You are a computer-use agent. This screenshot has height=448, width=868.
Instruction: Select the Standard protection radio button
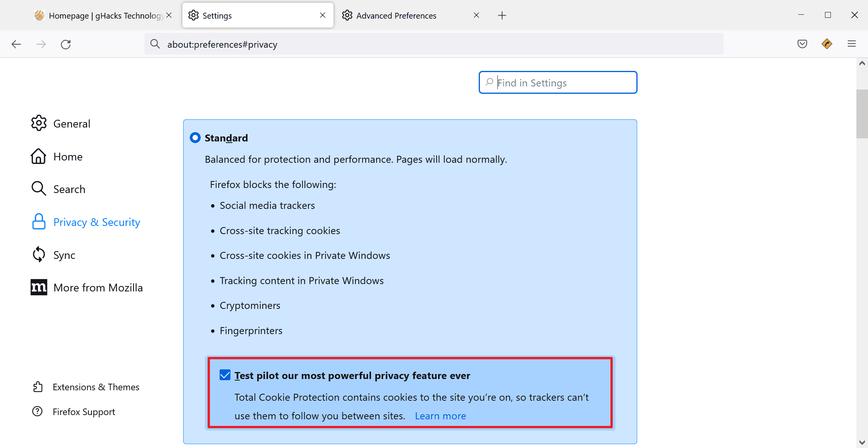[x=196, y=138]
